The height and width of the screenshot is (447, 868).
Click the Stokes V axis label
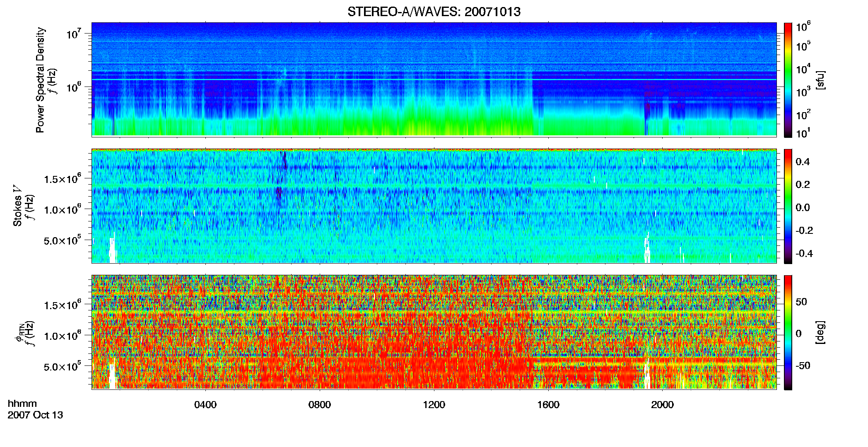pos(17,206)
